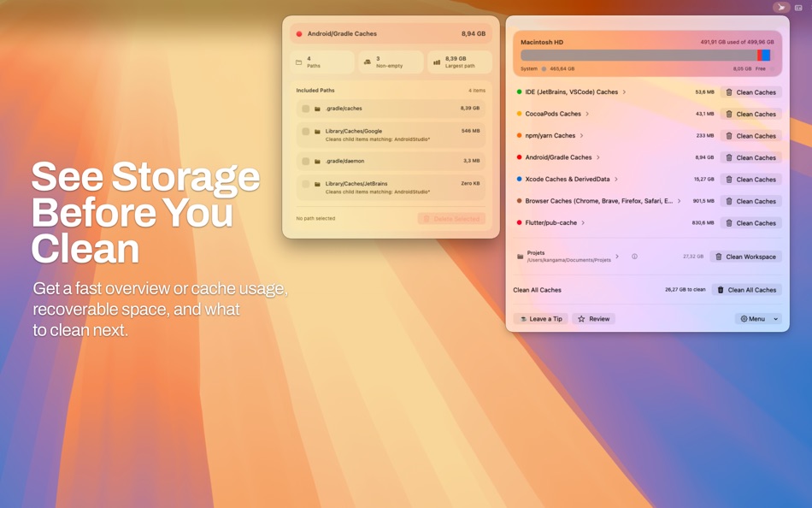Click the folder icon next to Library/Caches/Google

317,132
